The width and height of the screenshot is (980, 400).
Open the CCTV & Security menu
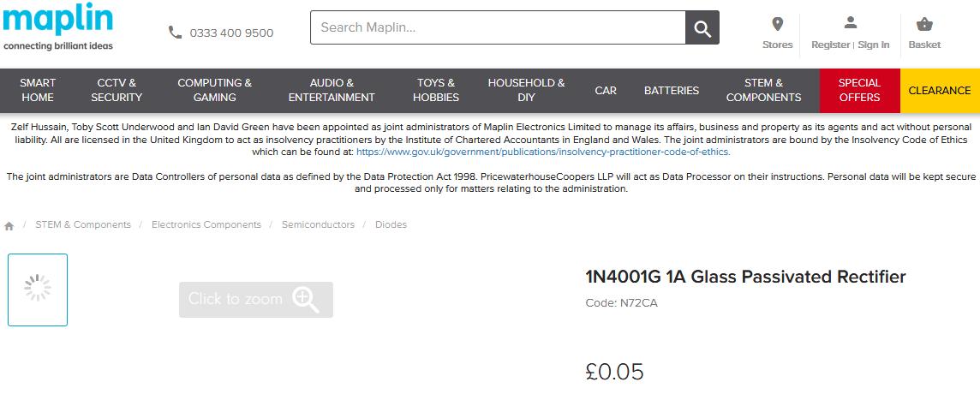pos(117,91)
